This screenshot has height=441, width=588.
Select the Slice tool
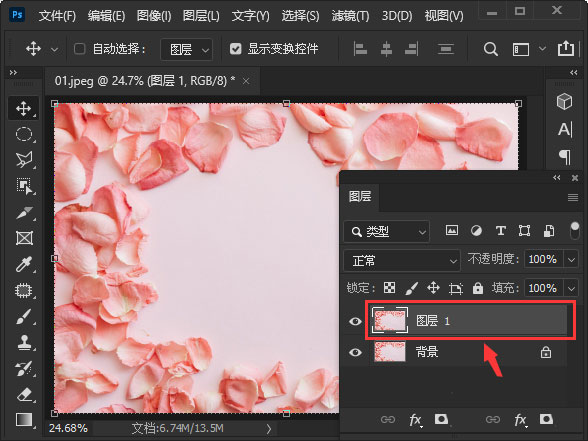[x=24, y=212]
